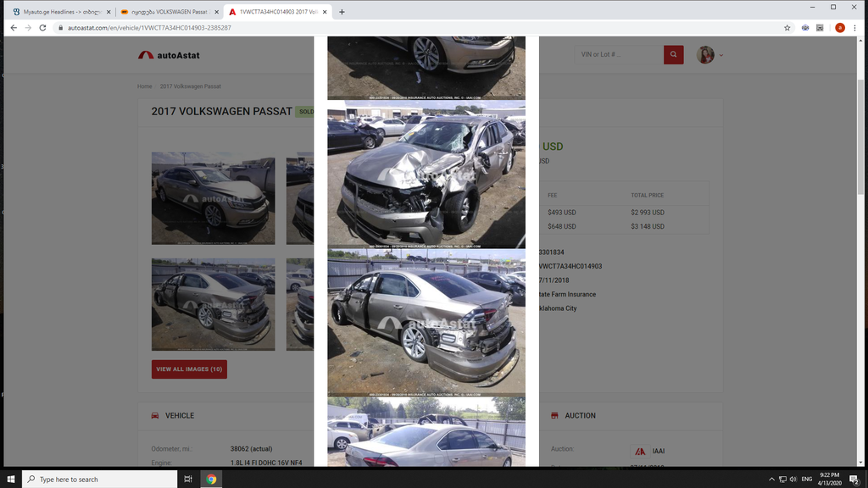Open notification center icon

854,480
